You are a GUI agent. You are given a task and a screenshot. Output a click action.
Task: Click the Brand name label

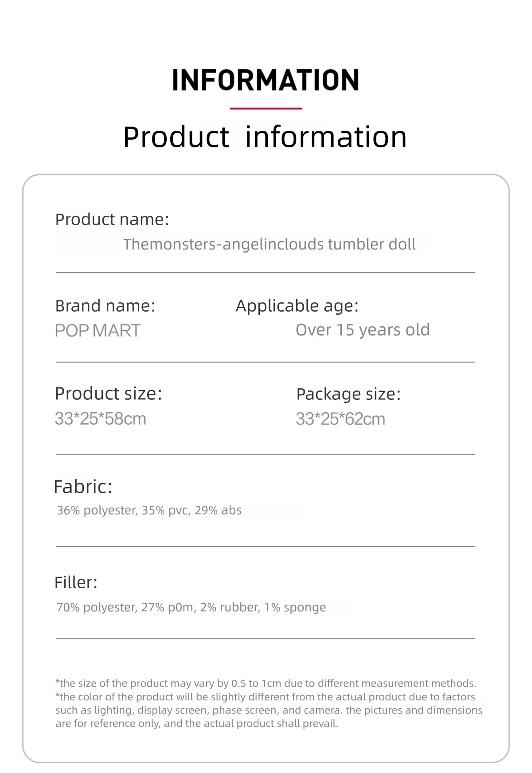105,306
